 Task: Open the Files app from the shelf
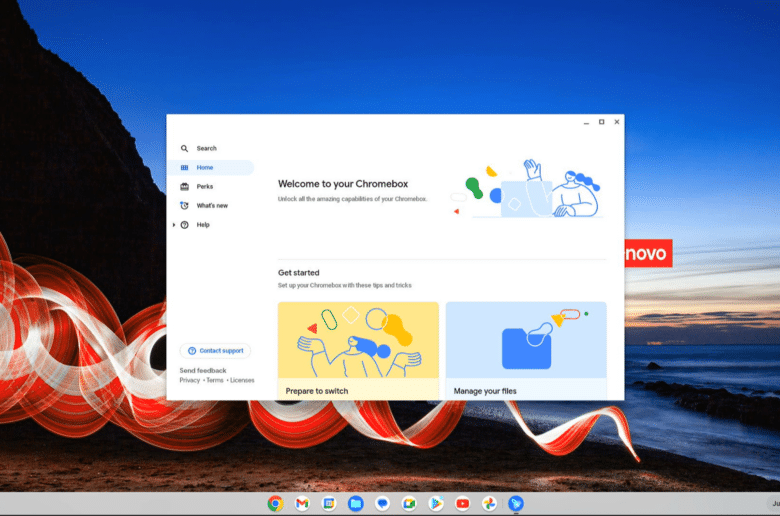[x=356, y=504]
